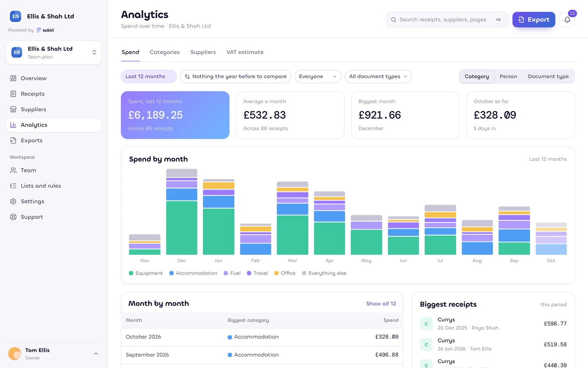
Task: Toggle the Last 12 months range filter
Action: pos(149,77)
